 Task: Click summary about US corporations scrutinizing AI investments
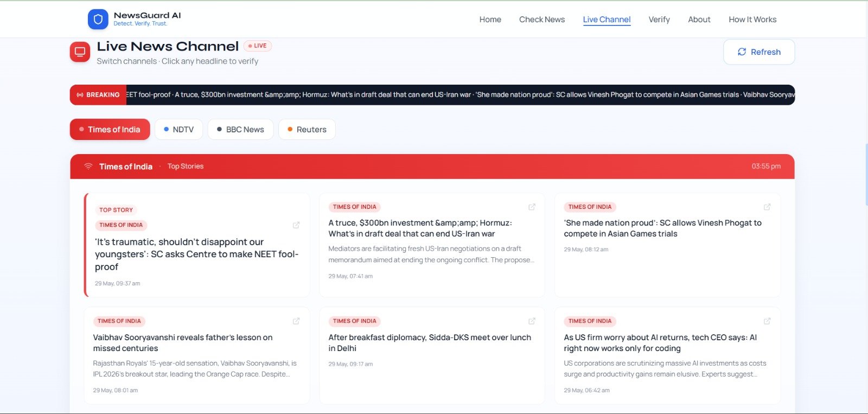pos(665,369)
